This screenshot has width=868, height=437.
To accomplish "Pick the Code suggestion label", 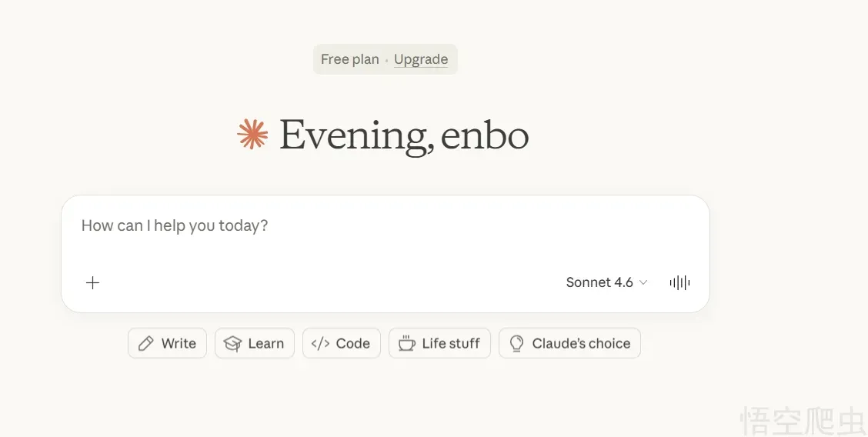I will click(x=353, y=343).
